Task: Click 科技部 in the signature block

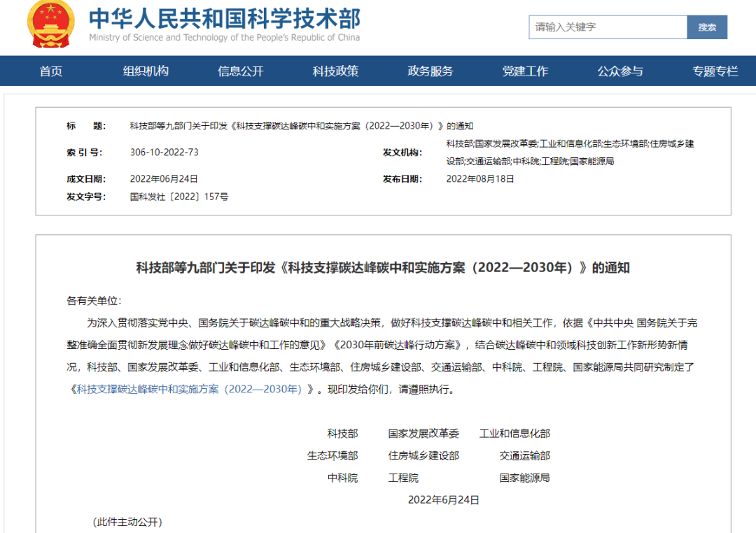Action: 342,434
